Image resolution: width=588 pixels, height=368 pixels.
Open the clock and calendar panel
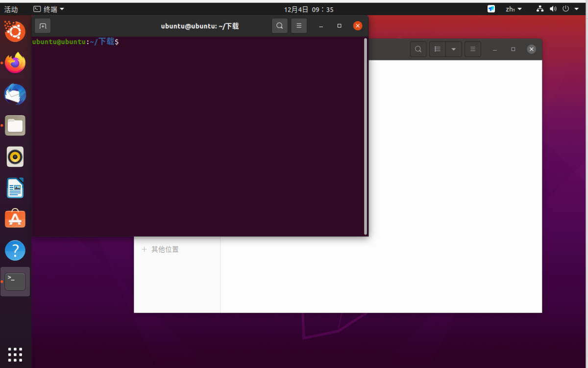(309, 9)
